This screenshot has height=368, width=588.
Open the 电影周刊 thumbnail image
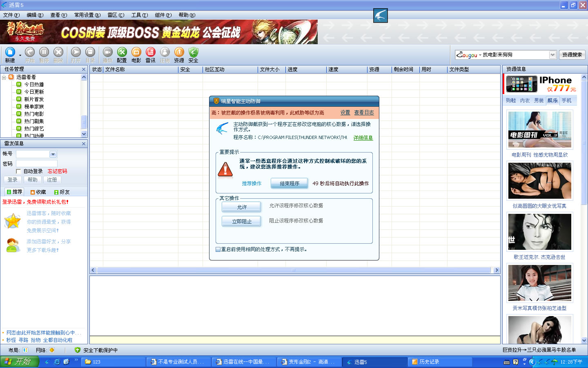point(539,130)
